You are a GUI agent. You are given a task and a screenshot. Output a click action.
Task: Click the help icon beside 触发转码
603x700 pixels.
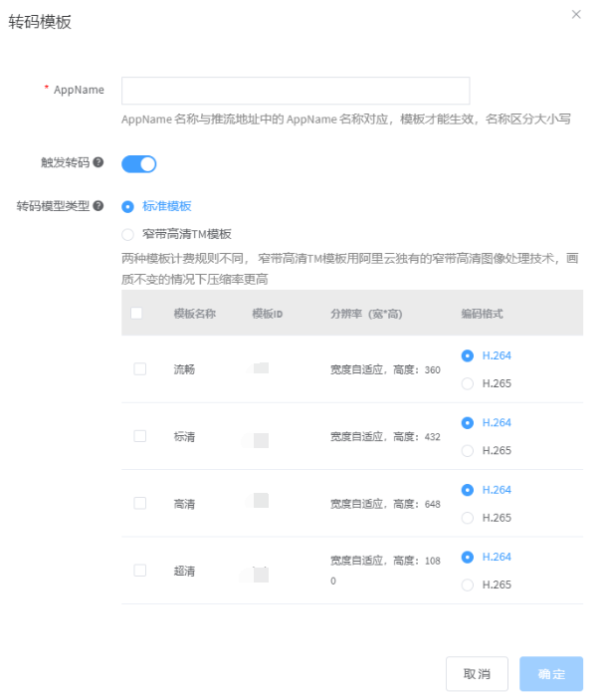(98, 162)
